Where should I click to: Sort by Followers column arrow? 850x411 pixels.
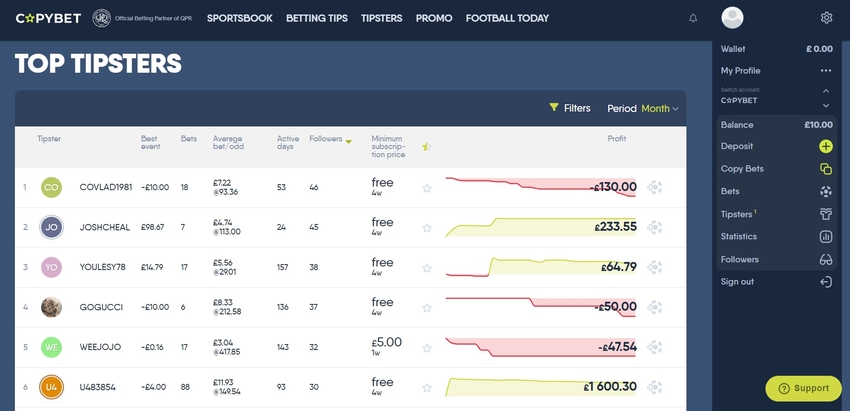349,142
